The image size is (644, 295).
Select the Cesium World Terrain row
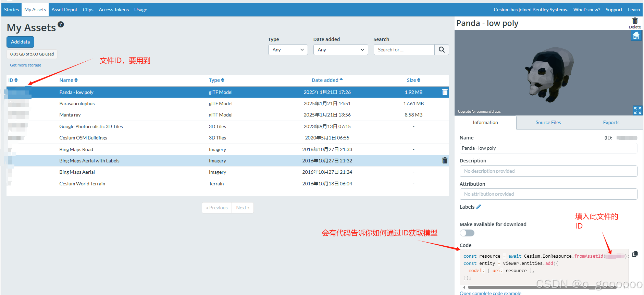tap(228, 184)
